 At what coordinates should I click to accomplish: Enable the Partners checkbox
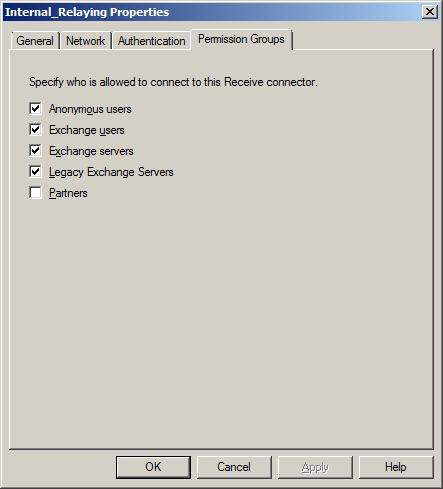[x=35, y=193]
